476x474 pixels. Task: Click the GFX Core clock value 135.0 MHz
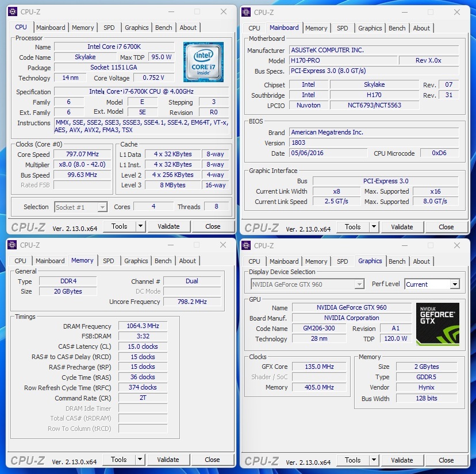point(319,367)
